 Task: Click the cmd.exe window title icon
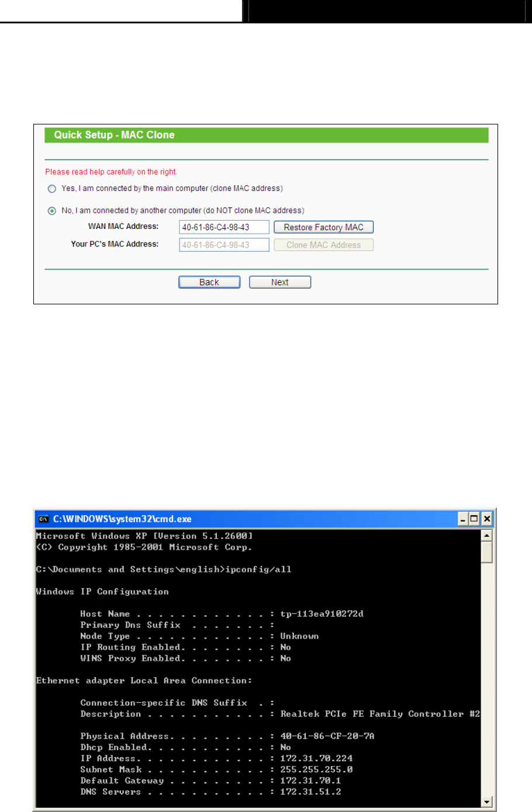43,519
